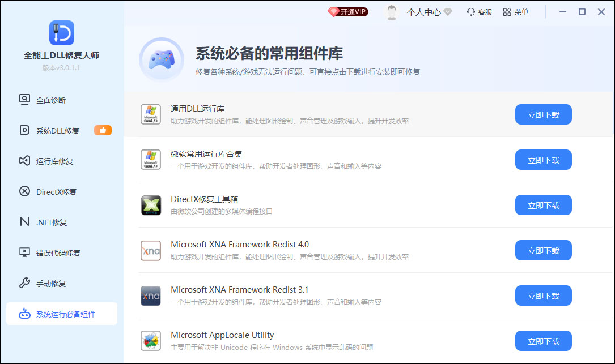Maximize the application window
Screen dimensions: 615x364
582,12
